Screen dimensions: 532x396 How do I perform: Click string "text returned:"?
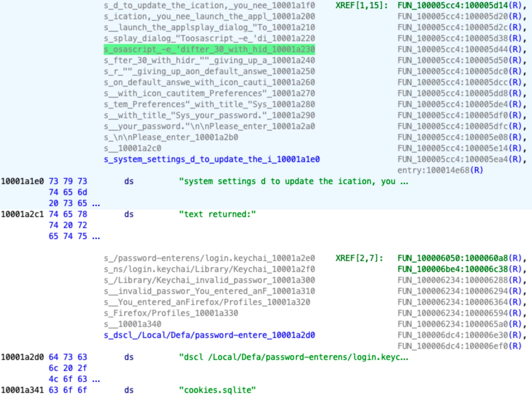coord(217,214)
